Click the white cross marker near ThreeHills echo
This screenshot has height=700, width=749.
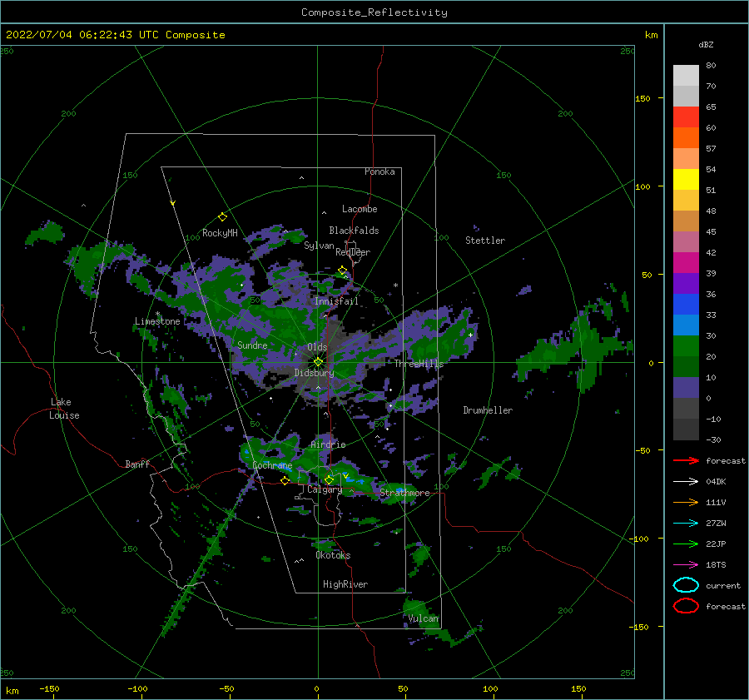[470, 335]
